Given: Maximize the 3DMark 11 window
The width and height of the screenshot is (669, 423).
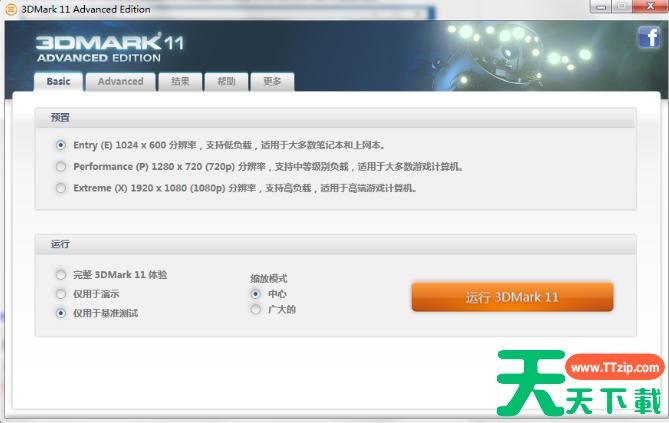Looking at the screenshot, I should (x=622, y=6).
